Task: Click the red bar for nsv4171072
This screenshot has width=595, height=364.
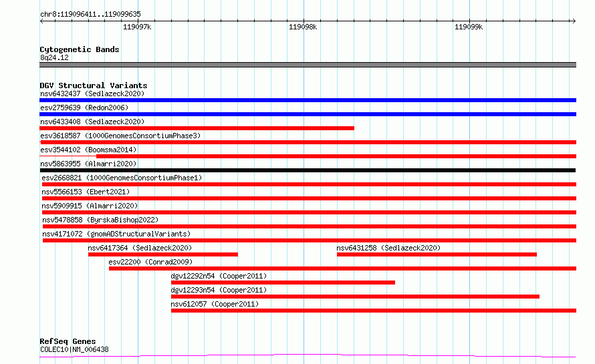Action: (310, 240)
